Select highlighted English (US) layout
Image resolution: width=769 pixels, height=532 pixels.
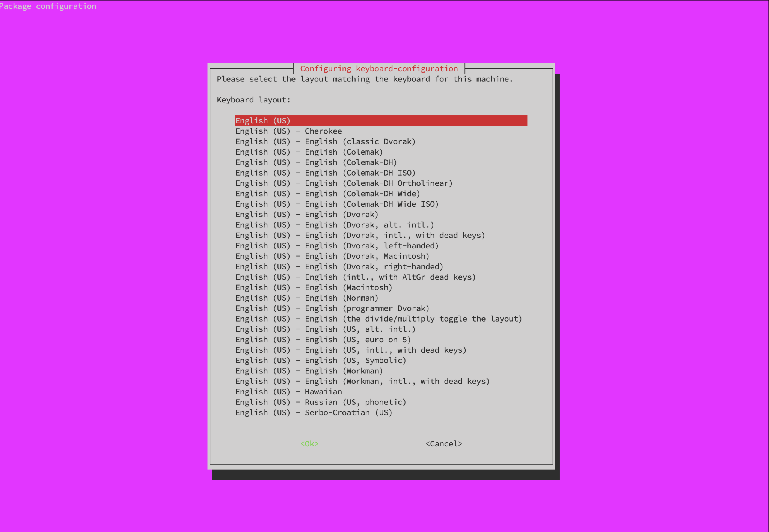263,120
